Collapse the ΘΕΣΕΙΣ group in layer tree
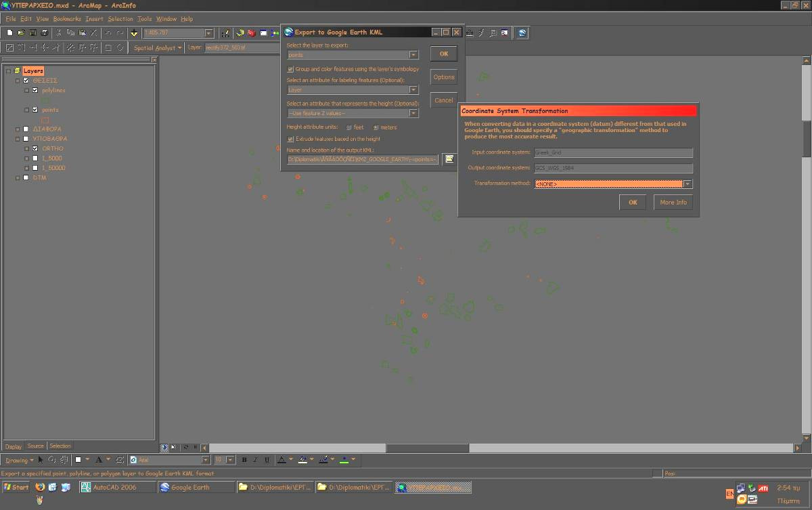Viewport: 812px width, 510px height. 17,81
